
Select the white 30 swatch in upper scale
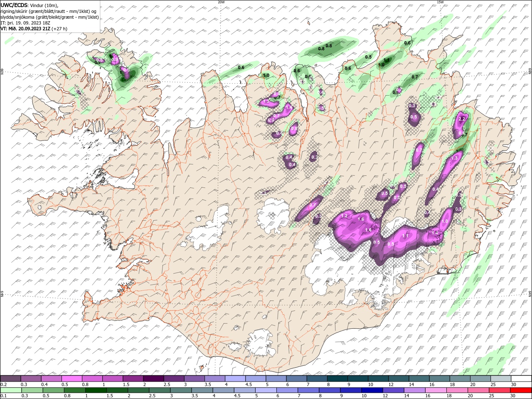[521, 379]
